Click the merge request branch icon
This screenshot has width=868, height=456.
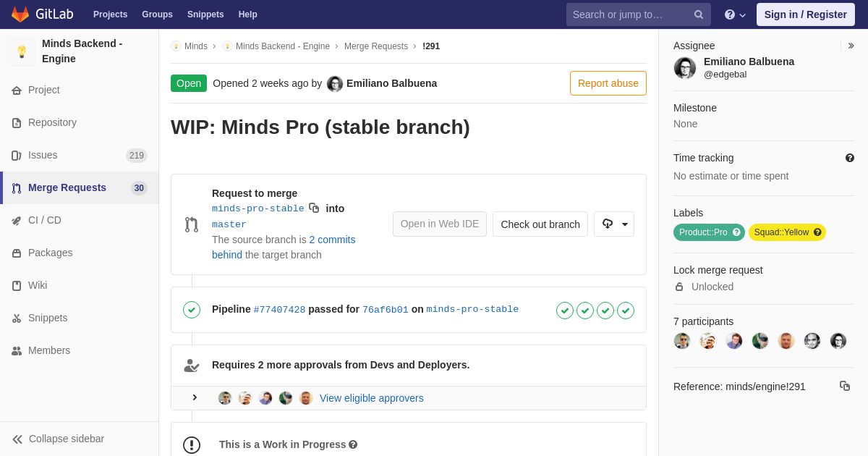pyautogui.click(x=192, y=224)
